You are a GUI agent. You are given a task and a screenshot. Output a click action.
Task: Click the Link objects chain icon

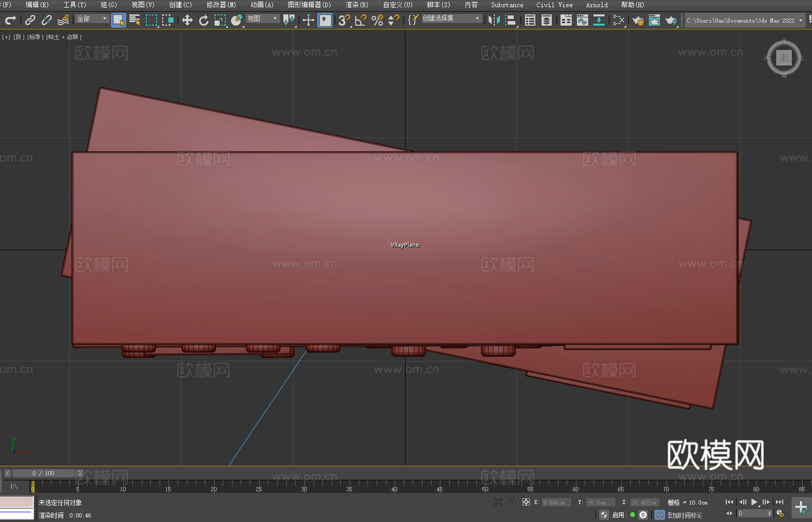[x=30, y=20]
